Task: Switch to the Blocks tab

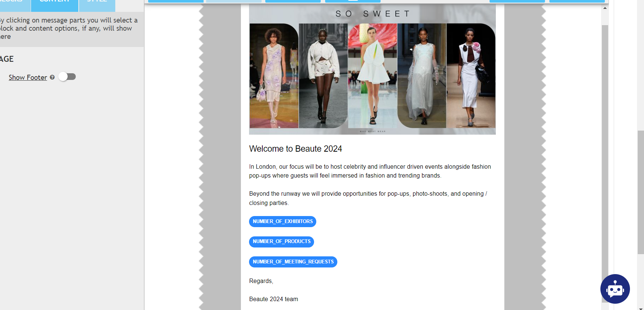Action: coord(15,4)
